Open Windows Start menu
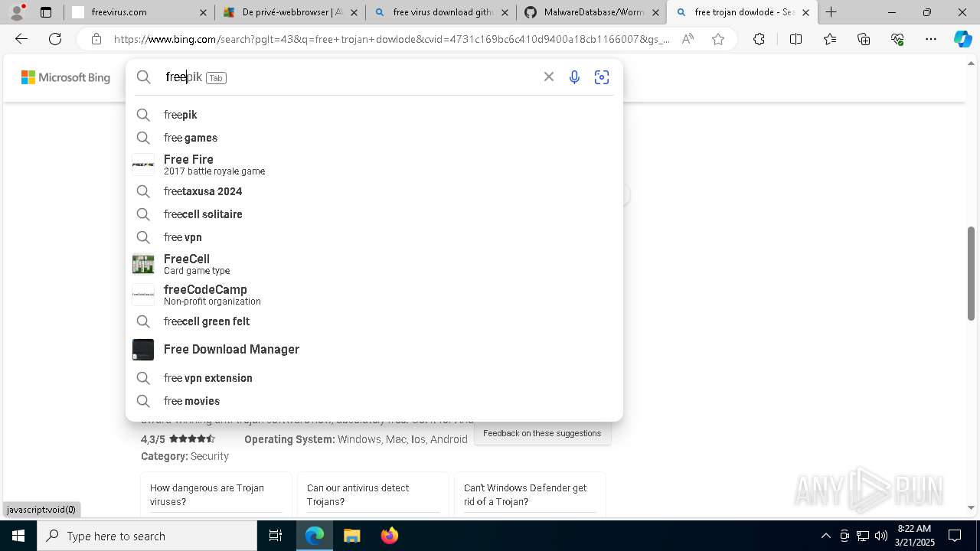The height and width of the screenshot is (551, 980). [18, 536]
